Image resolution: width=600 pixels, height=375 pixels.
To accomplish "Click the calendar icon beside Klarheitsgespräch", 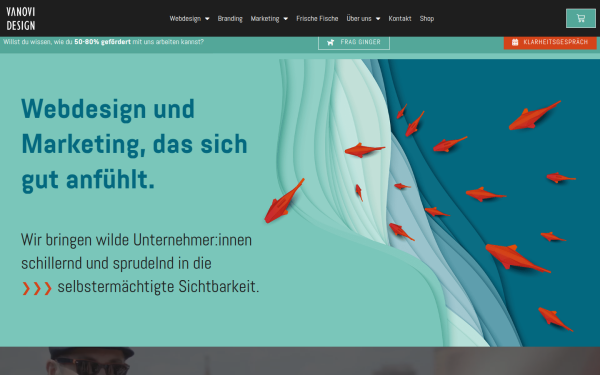I will tap(515, 42).
